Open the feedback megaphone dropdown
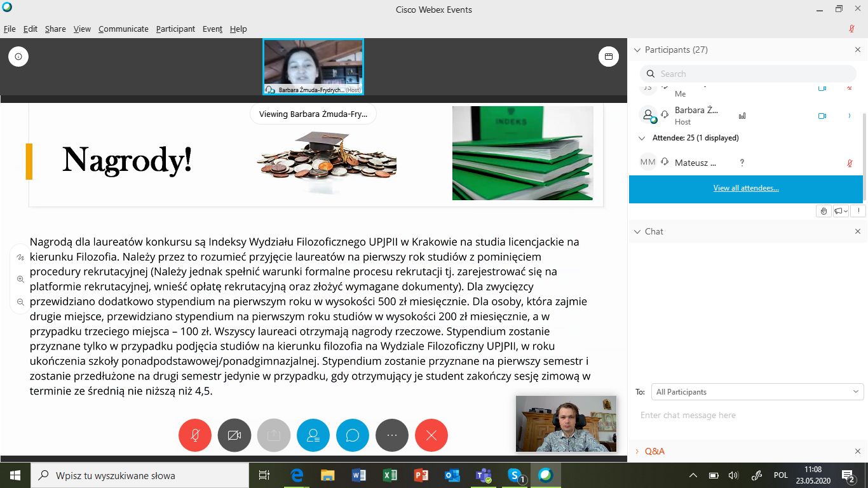This screenshot has width=868, height=488. 841,211
